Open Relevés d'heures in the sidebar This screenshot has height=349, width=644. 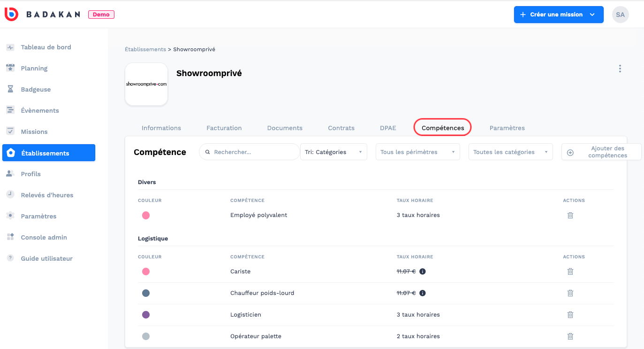(47, 195)
